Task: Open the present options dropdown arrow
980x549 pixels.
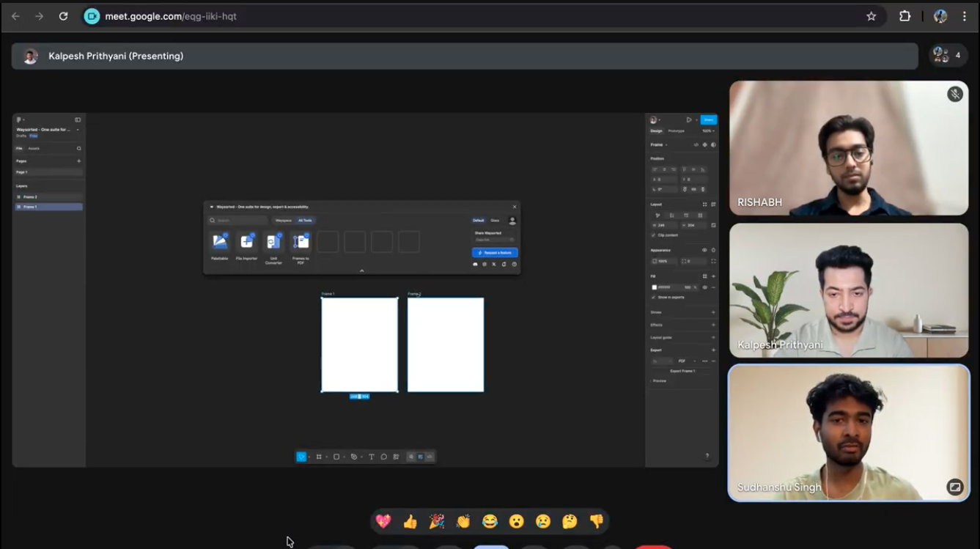Action: click(696, 119)
